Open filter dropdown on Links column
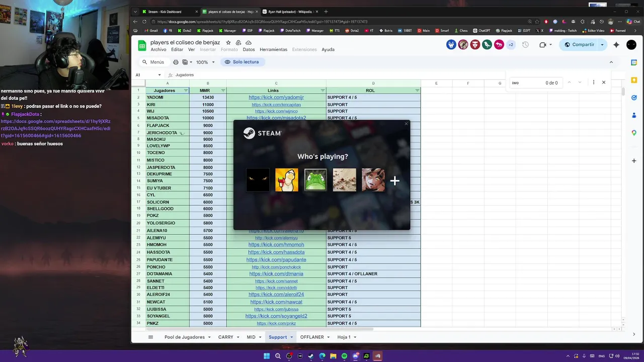Image resolution: width=644 pixels, height=362 pixels. point(323,90)
